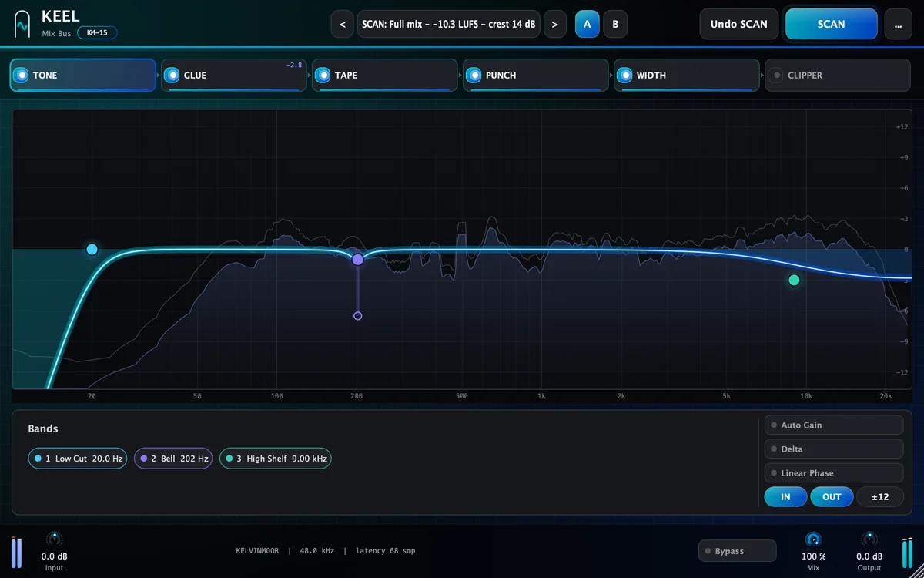
Task: Toggle the OUT spectrum display
Action: (x=832, y=497)
